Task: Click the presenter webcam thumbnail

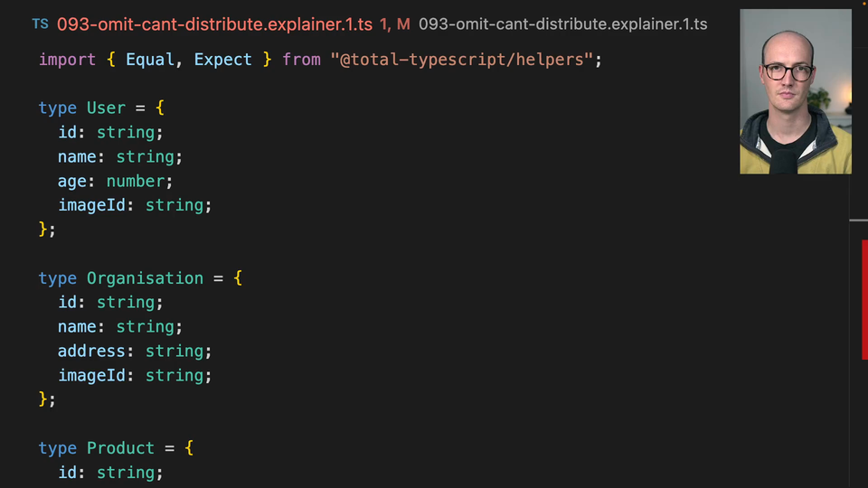Action: pyautogui.click(x=795, y=91)
